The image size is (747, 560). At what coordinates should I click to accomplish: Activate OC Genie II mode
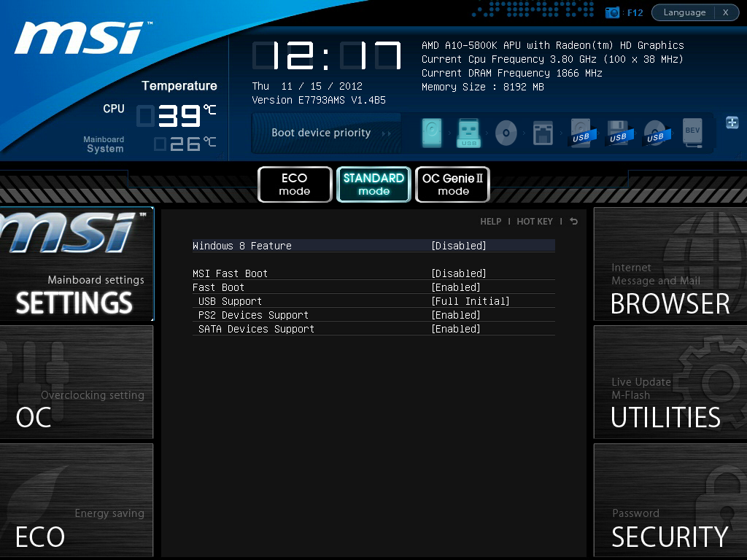452,184
